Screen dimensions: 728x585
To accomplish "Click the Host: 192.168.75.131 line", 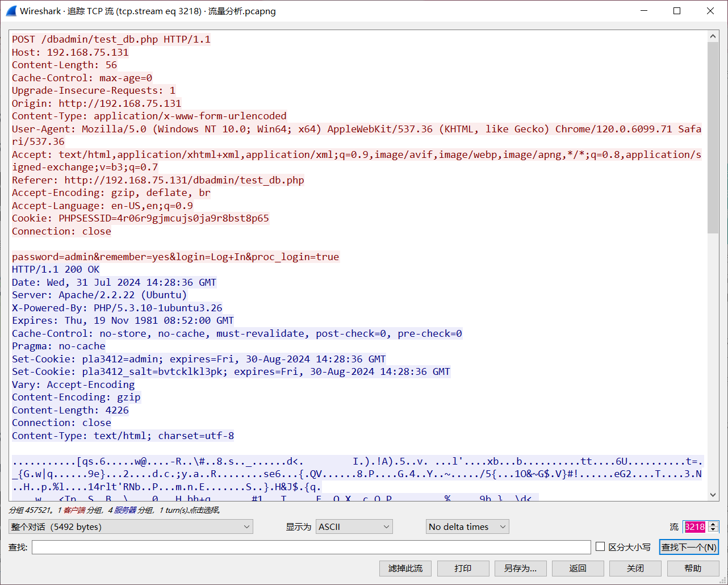I will click(x=70, y=52).
